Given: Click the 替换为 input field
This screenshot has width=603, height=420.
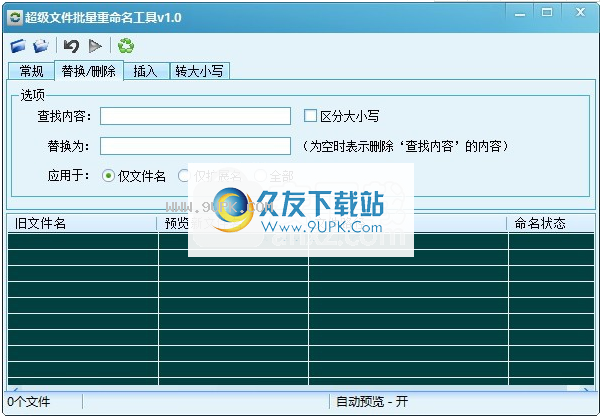Looking at the screenshot, I should tap(195, 146).
